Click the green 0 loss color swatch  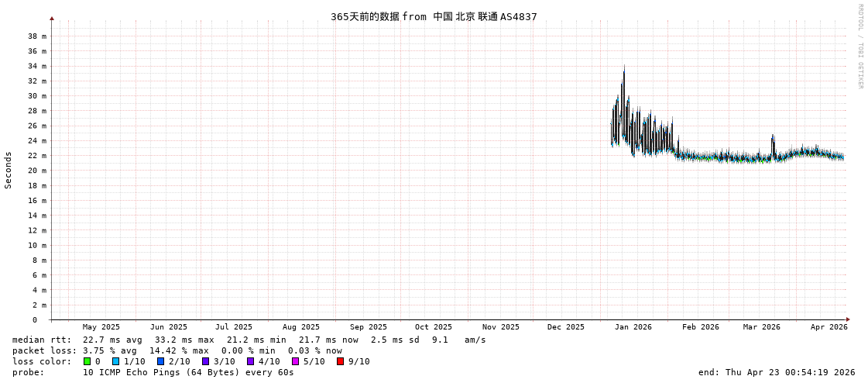(87, 361)
